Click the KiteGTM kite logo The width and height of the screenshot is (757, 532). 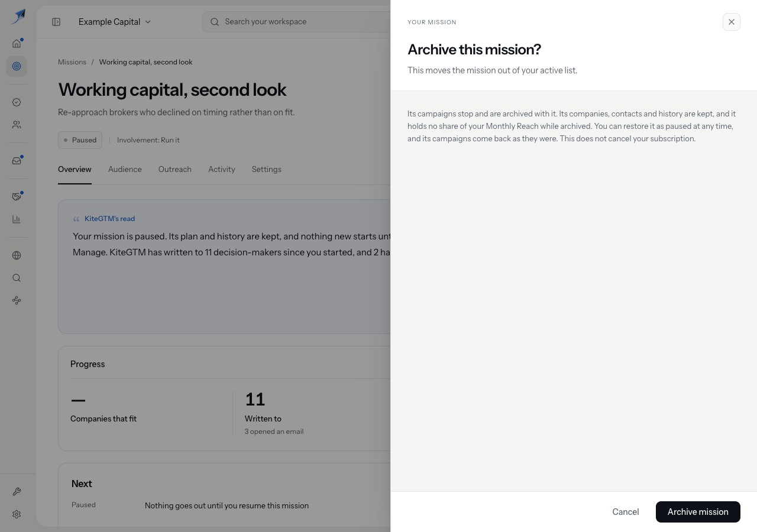click(x=18, y=16)
